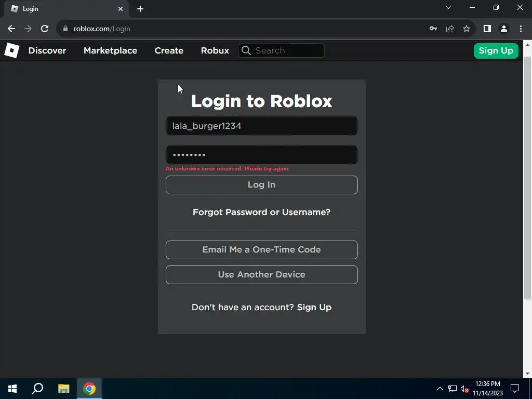Viewport: 532px width, 399px height.
Task: Open the taskbar clock and date
Action: pyautogui.click(x=488, y=389)
